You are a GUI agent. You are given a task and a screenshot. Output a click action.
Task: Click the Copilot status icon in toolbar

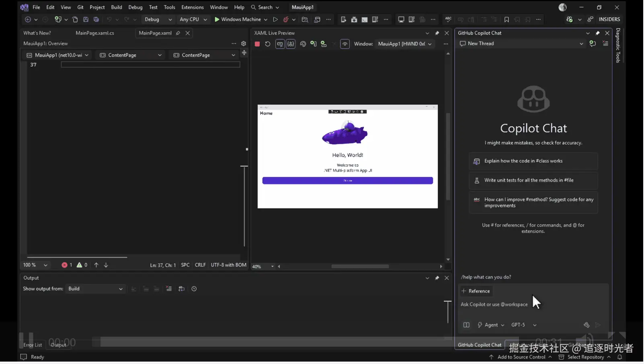point(570,19)
